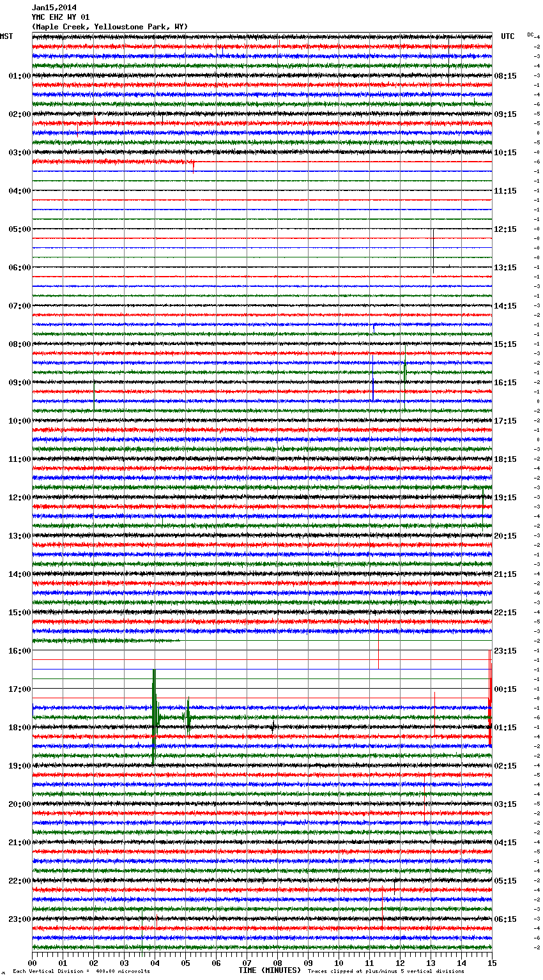The width and height of the screenshot is (543, 980).
Task: Click the bottom minute-axis tick label '15'
Action: [x=491, y=963]
